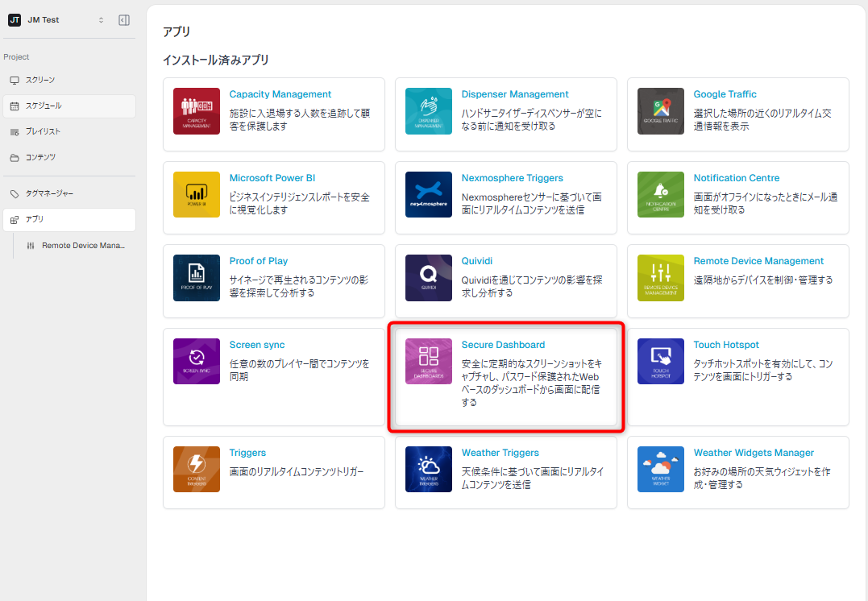Collapse the sidebar with the panel icon
Screen dimensions: 868x601
(124, 20)
